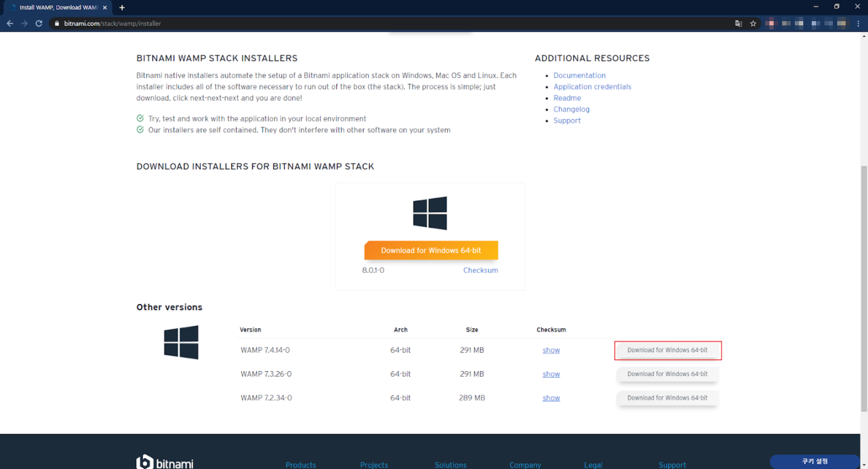Click the Arch column header
The height and width of the screenshot is (469, 868).
click(x=400, y=330)
